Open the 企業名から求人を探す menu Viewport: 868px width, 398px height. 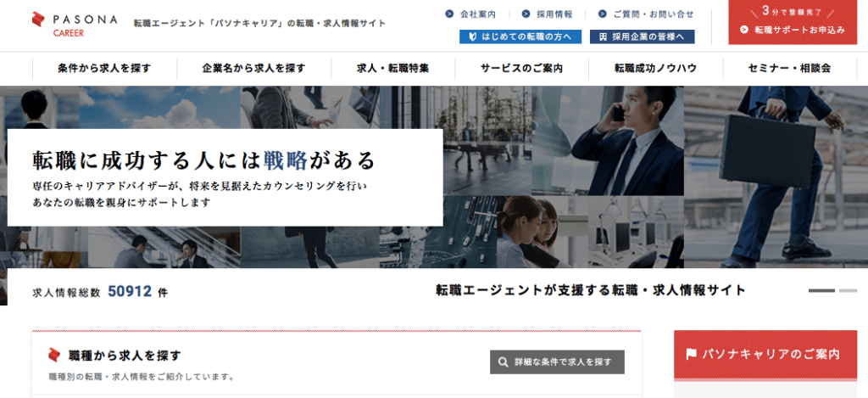(253, 69)
